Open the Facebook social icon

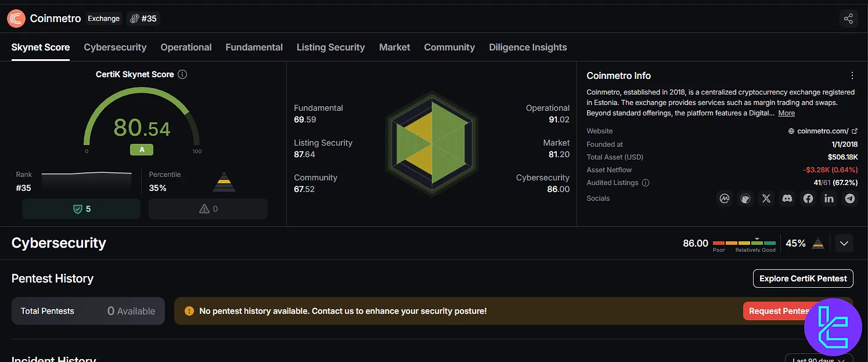(x=808, y=198)
